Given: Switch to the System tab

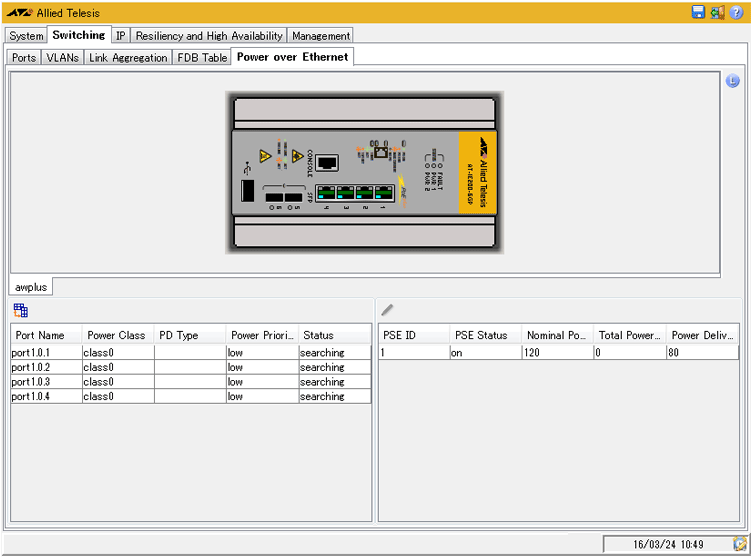Looking at the screenshot, I should 27,36.
